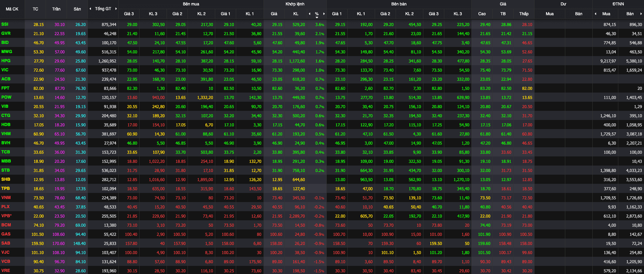Screen dimensions: 644x274
Task: Open the VIC stock symbol
Action: [x=5, y=70]
